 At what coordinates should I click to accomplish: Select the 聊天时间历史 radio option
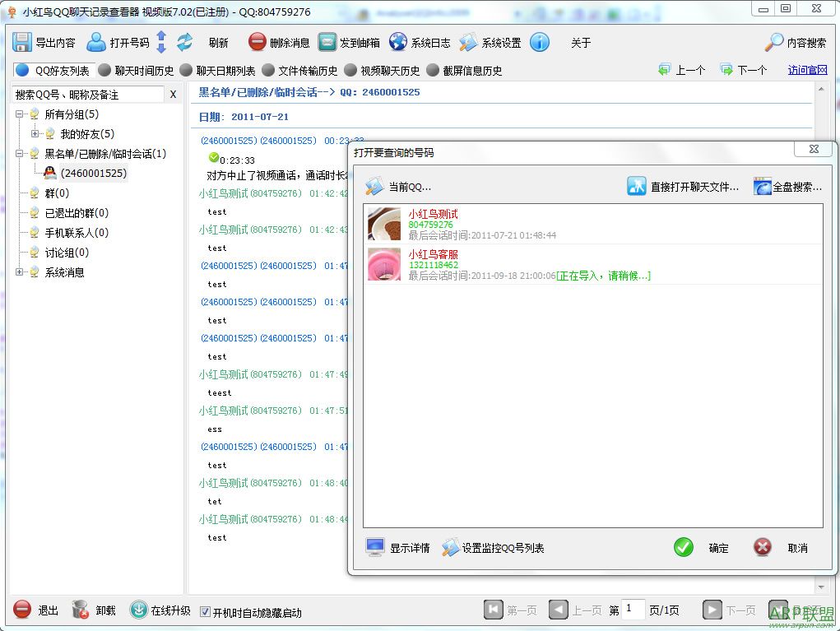[x=104, y=70]
